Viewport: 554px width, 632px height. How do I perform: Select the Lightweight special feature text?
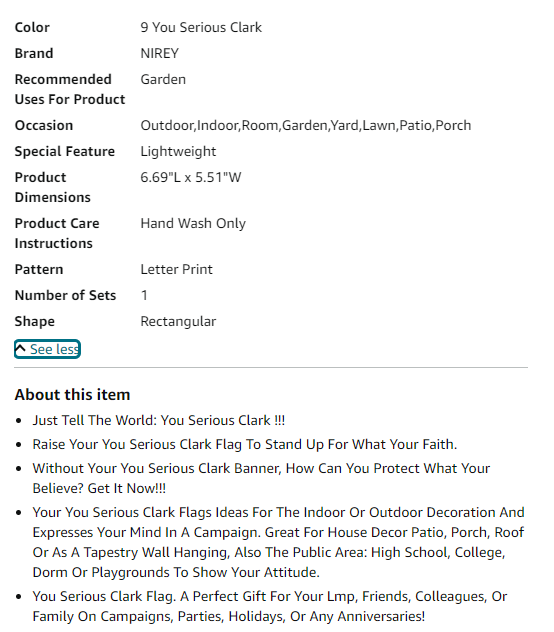[x=178, y=152]
